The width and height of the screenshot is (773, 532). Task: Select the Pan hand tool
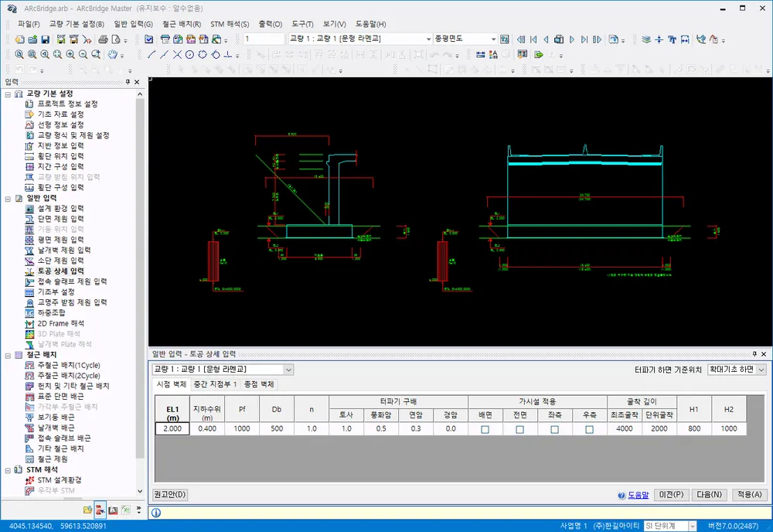click(113, 55)
